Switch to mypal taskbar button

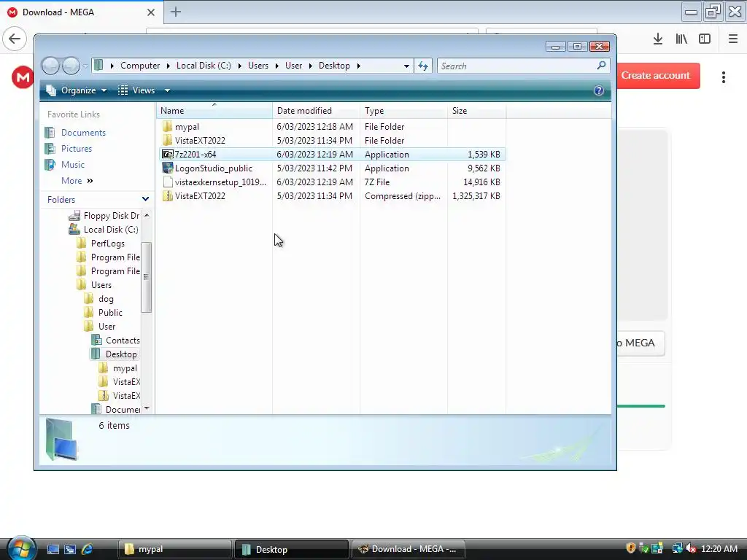[174, 549]
